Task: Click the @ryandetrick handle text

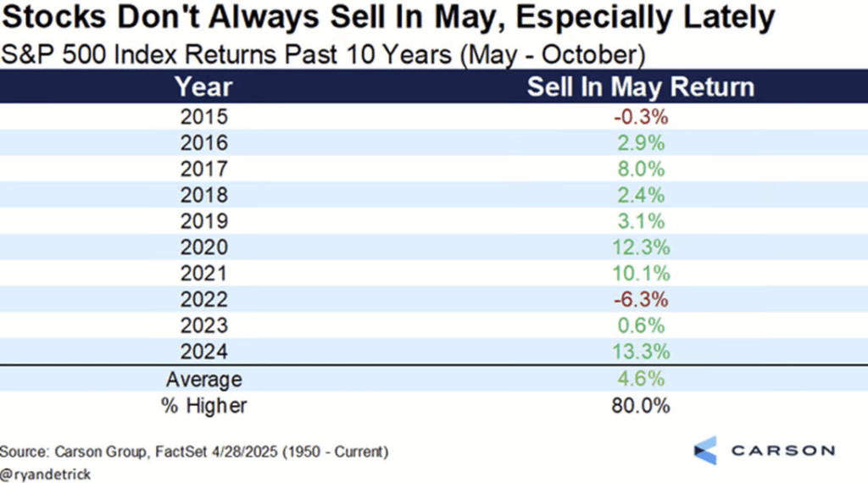Action: tap(46, 475)
